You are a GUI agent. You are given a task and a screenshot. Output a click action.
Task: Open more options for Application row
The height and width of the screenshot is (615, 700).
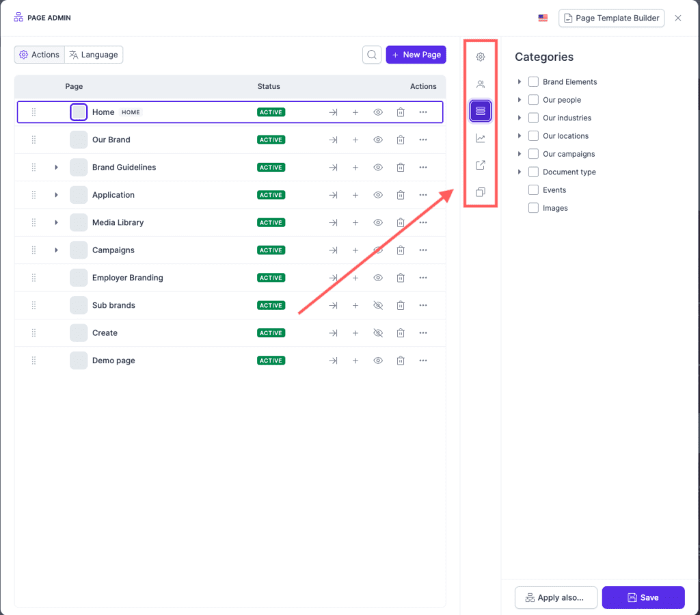tap(423, 195)
